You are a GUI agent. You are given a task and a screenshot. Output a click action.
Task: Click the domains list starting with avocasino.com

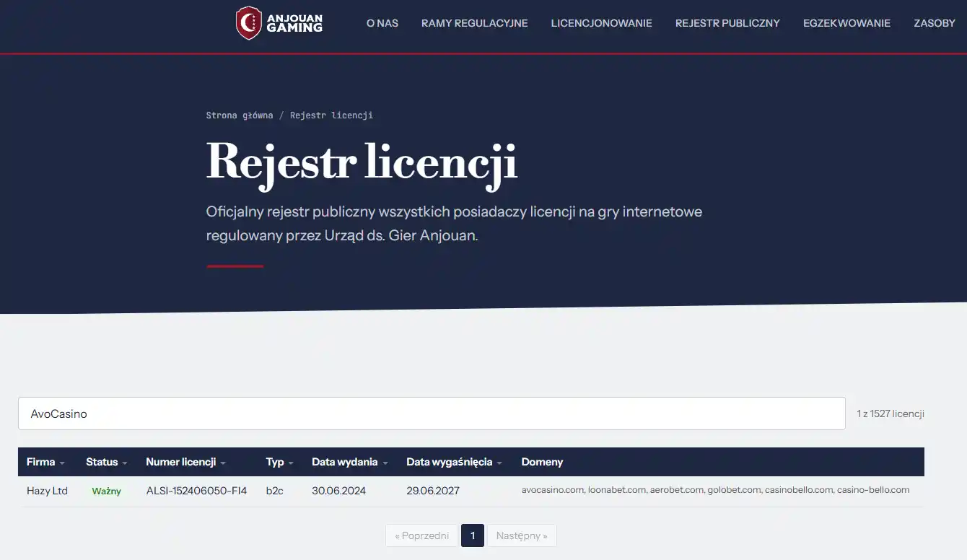[x=715, y=490]
